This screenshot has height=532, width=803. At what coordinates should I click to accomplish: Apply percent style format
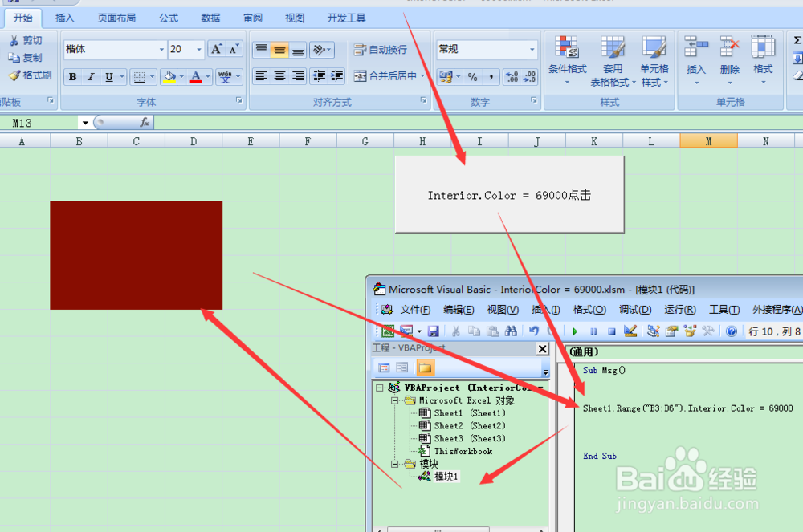[x=473, y=77]
